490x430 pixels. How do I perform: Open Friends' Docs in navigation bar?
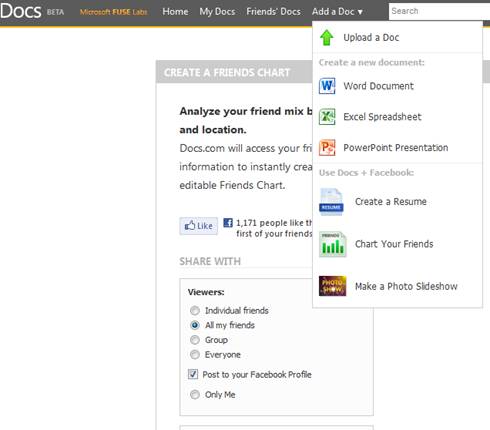(x=273, y=12)
